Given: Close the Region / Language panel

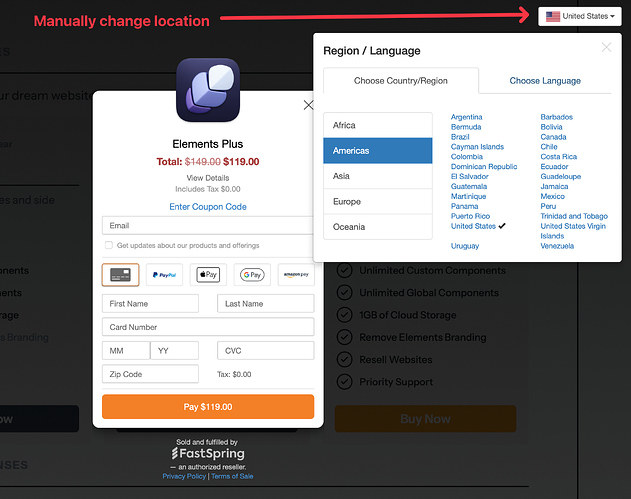Looking at the screenshot, I should click(x=606, y=47).
